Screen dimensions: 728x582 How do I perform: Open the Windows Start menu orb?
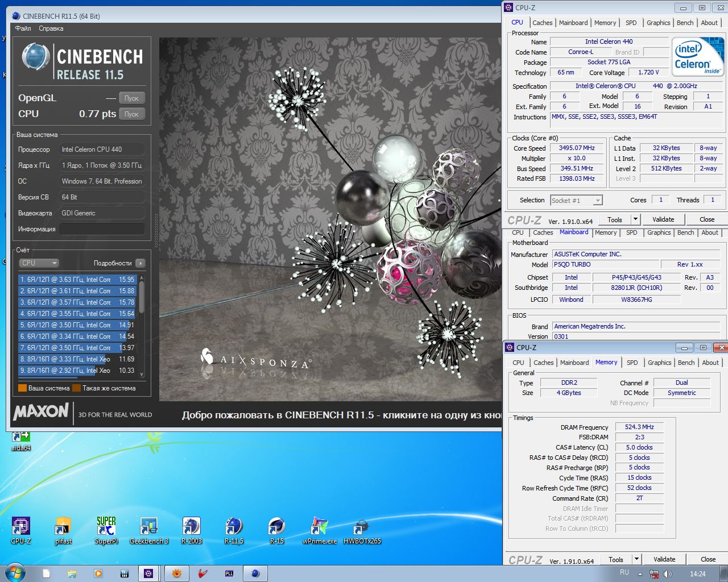click(15, 573)
